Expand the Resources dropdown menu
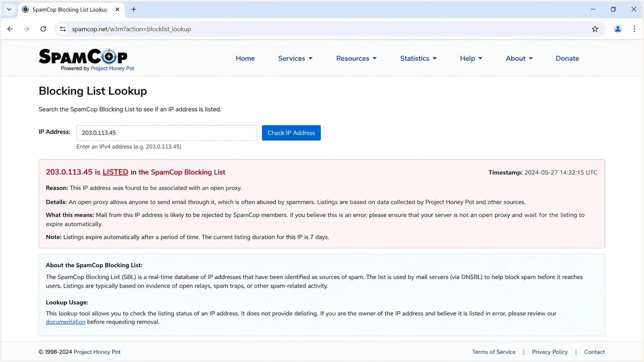The image size is (644, 362). pos(356,58)
